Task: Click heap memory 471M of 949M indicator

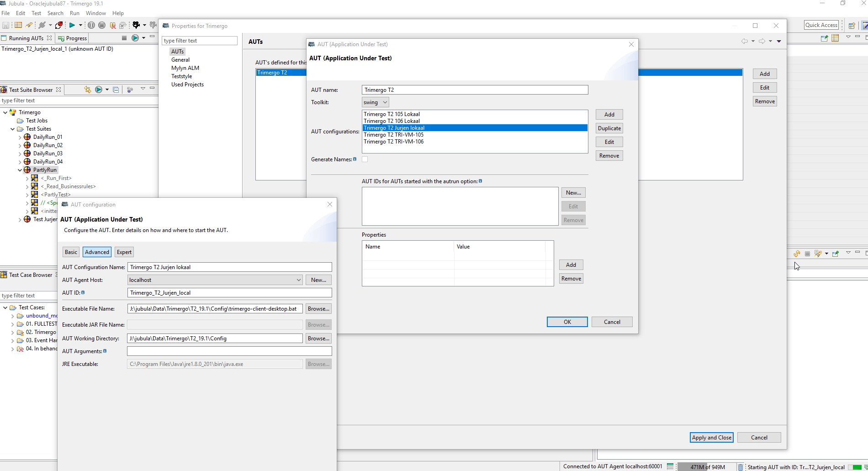Action: [x=707, y=467]
